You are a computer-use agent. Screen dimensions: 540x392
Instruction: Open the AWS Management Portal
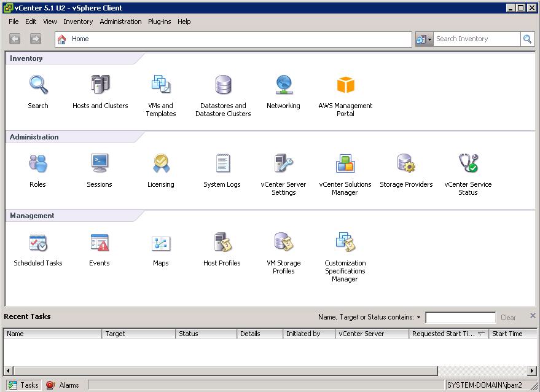345,85
